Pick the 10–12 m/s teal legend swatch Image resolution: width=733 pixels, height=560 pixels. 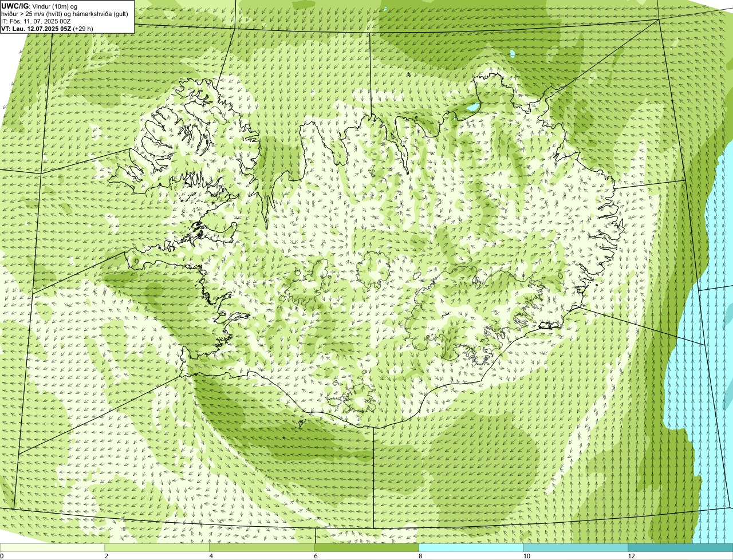click(576, 548)
